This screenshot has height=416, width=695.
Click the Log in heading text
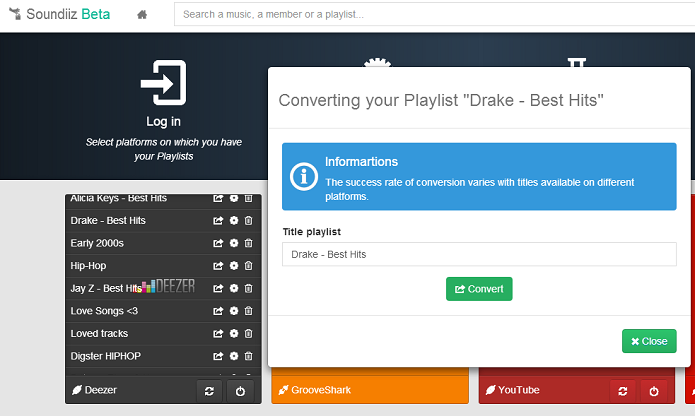point(164,121)
